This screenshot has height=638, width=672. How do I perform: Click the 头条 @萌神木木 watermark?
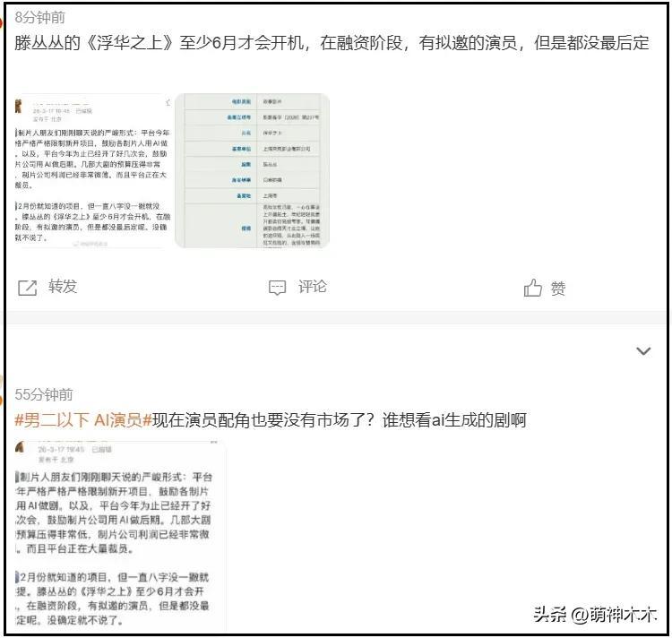[x=595, y=615]
